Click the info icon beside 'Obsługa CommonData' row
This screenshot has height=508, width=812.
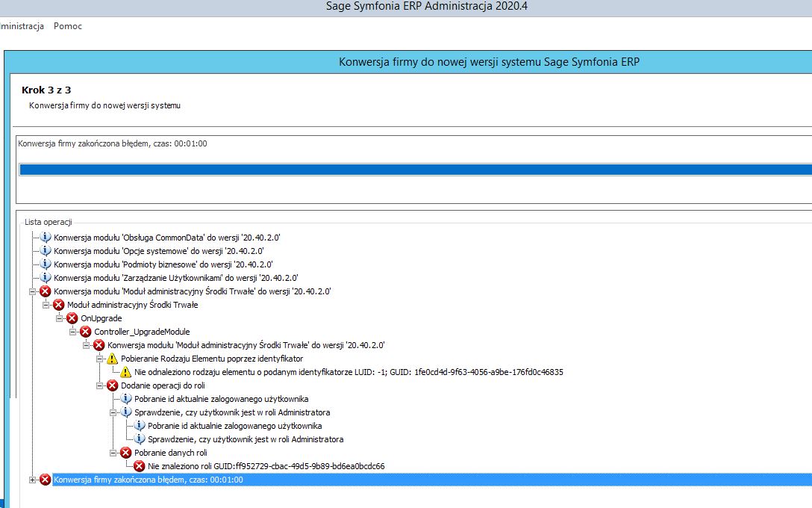click(46, 238)
